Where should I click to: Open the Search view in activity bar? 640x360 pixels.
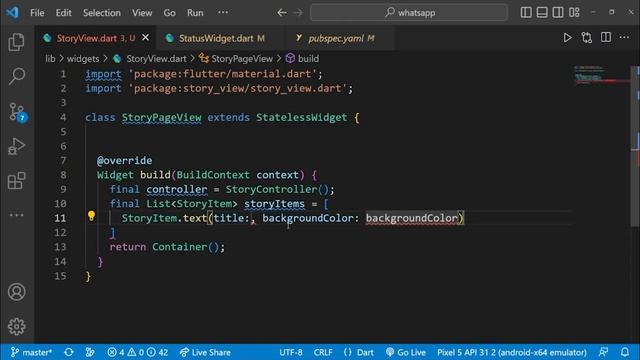[x=16, y=76]
